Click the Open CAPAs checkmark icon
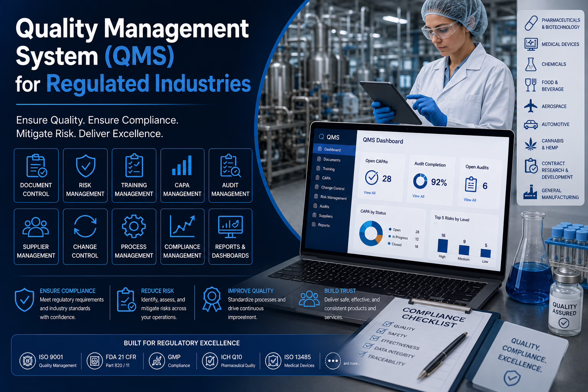 (x=372, y=178)
